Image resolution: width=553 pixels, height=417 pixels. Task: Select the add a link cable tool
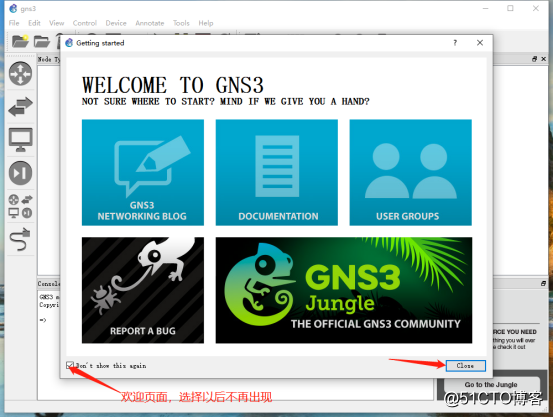20,239
